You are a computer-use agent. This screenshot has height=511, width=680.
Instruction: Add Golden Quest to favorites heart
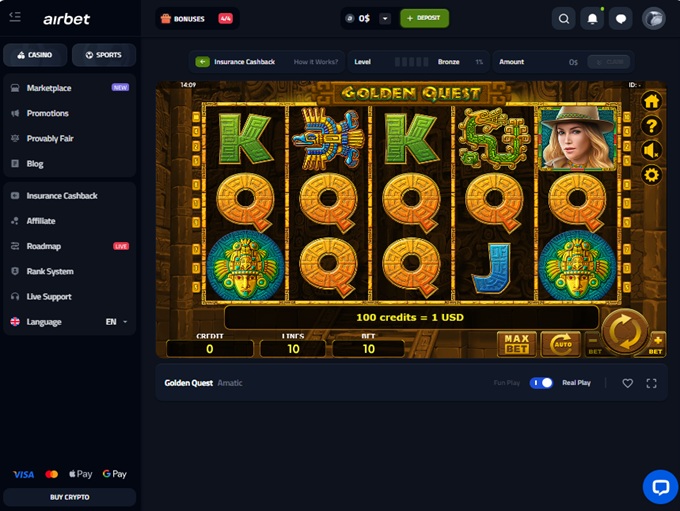click(x=627, y=383)
